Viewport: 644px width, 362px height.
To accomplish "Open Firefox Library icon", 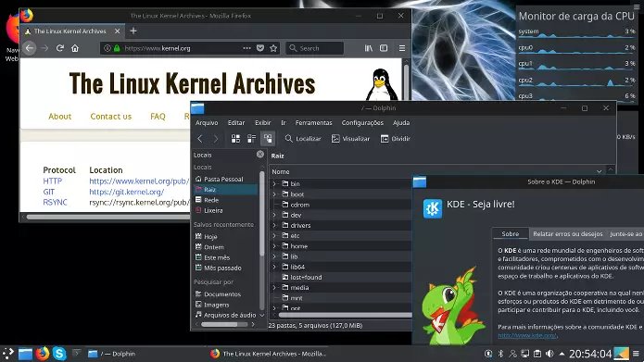I will click(x=369, y=48).
